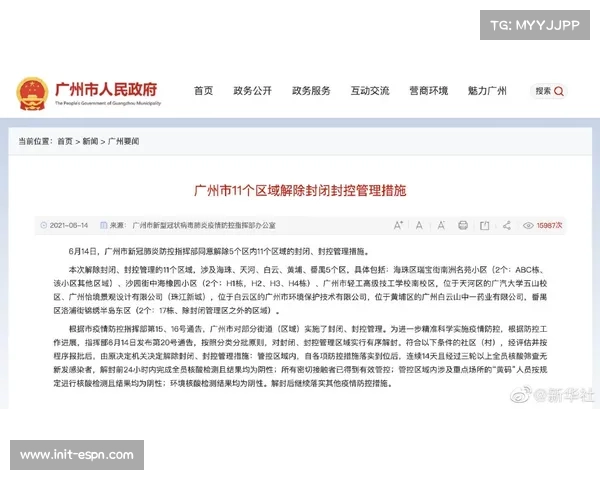
Task: Click the magnifier icon in the search box
Action: [x=559, y=91]
